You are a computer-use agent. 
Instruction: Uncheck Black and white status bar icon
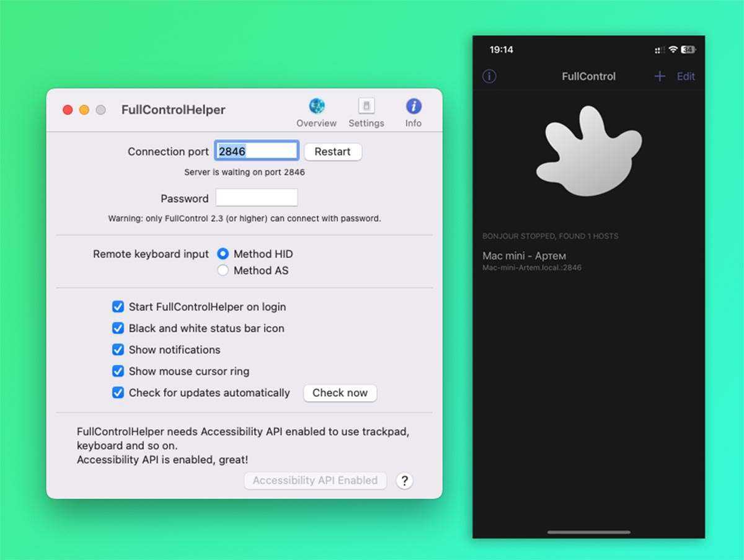(x=118, y=328)
